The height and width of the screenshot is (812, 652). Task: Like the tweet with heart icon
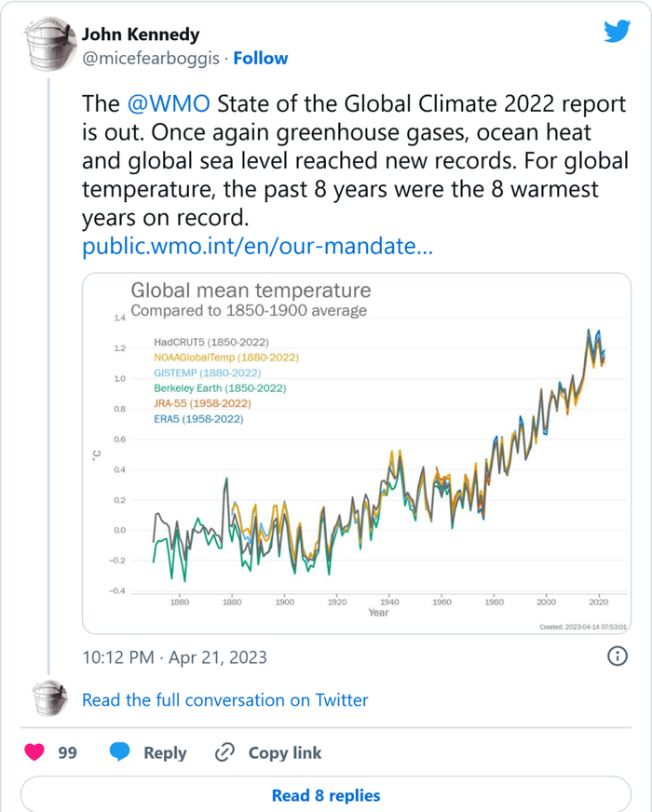tap(35, 752)
